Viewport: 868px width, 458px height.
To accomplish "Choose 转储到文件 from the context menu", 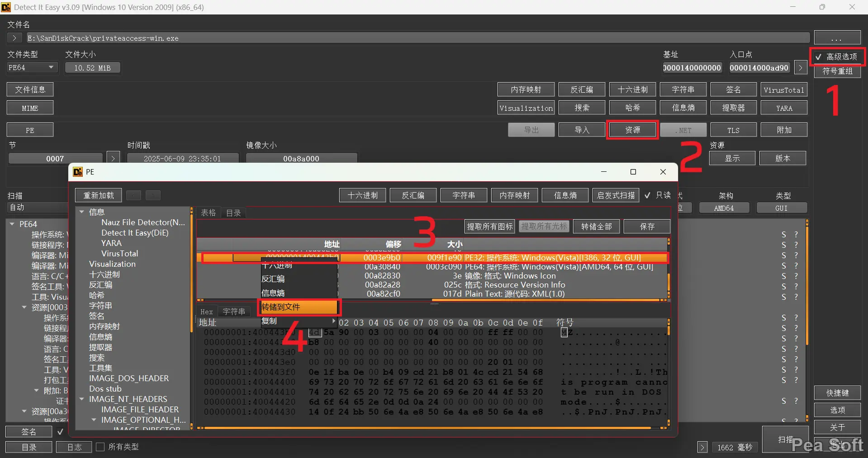I will pos(299,307).
